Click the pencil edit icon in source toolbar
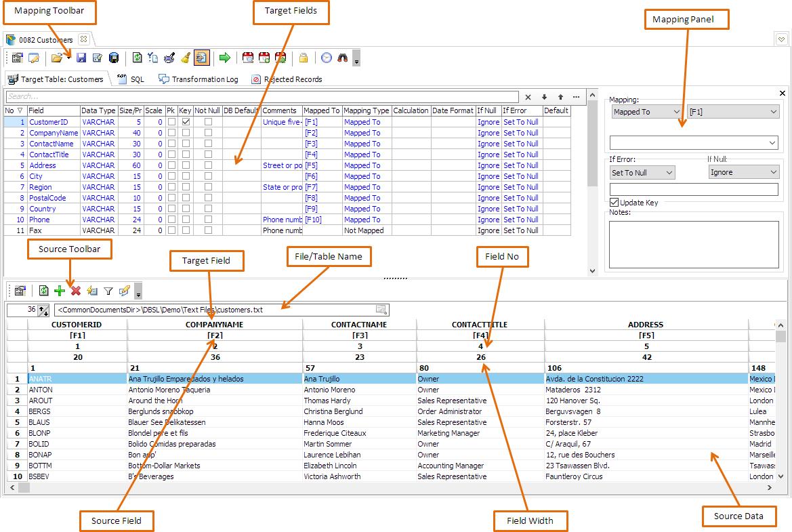This screenshot has height=532, width=792. 124,291
